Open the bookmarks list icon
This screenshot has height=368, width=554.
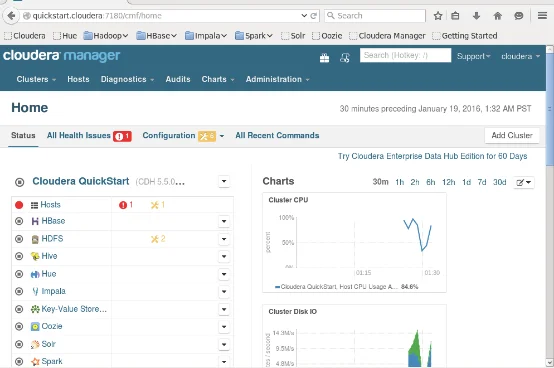455,16
